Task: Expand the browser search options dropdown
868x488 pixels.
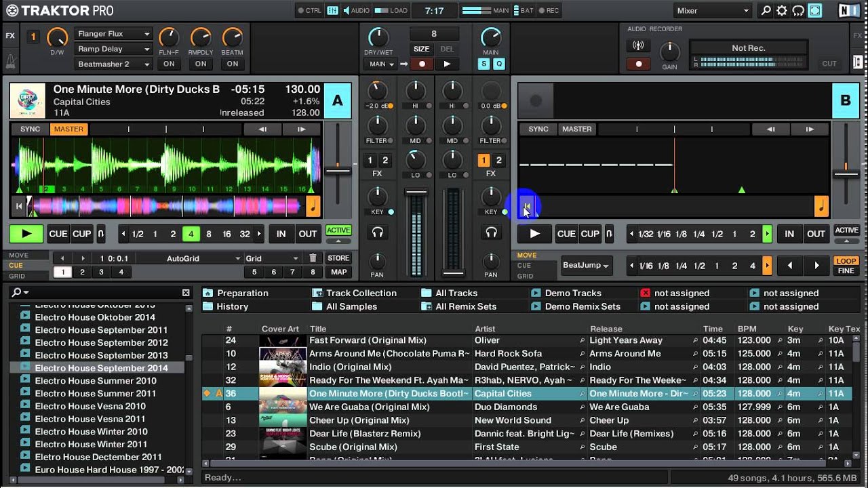Action: tap(21, 293)
